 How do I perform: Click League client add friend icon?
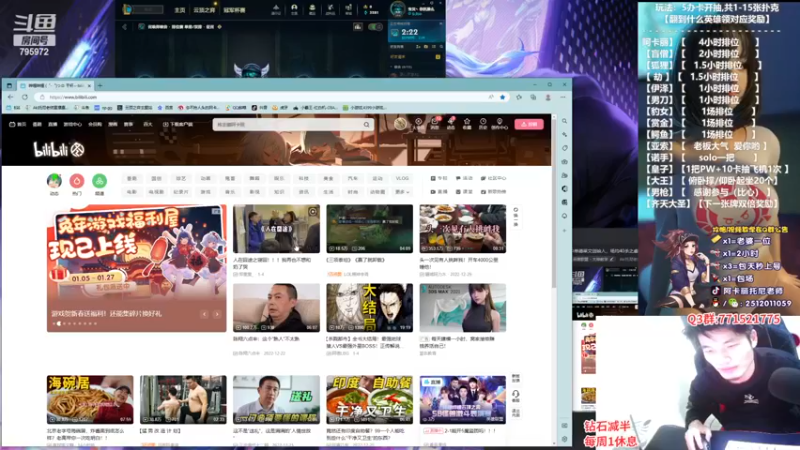[418, 47]
